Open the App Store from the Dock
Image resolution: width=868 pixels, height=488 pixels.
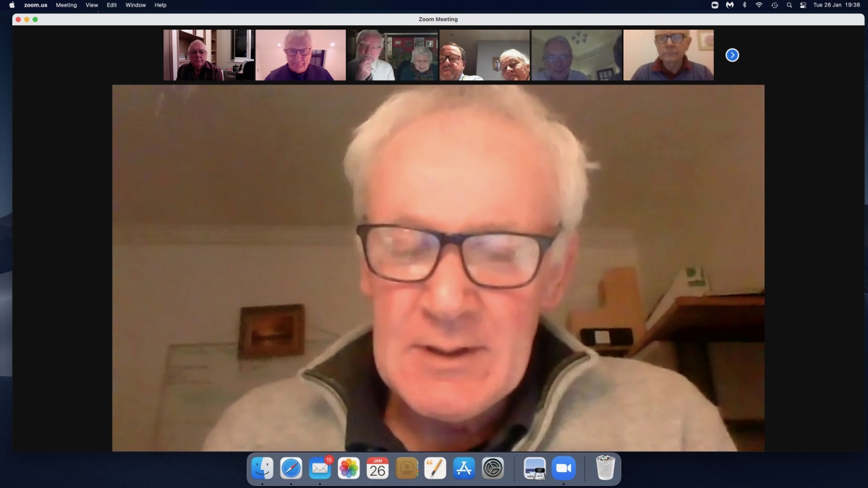coord(464,468)
